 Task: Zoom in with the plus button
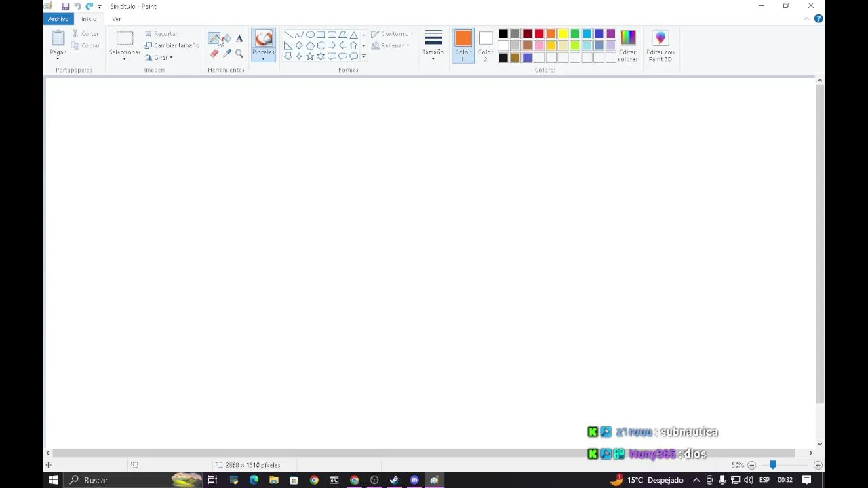[818, 465]
